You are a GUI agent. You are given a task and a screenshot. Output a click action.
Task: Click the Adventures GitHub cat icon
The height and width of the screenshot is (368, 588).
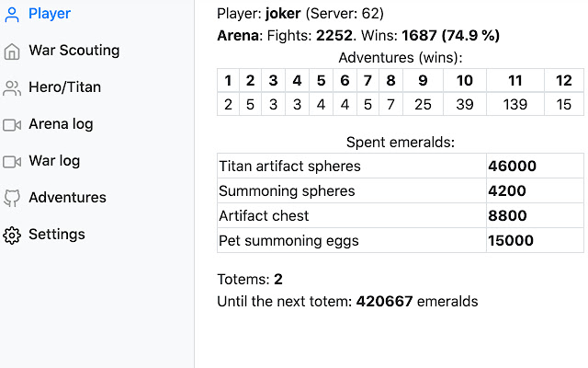[12, 198]
